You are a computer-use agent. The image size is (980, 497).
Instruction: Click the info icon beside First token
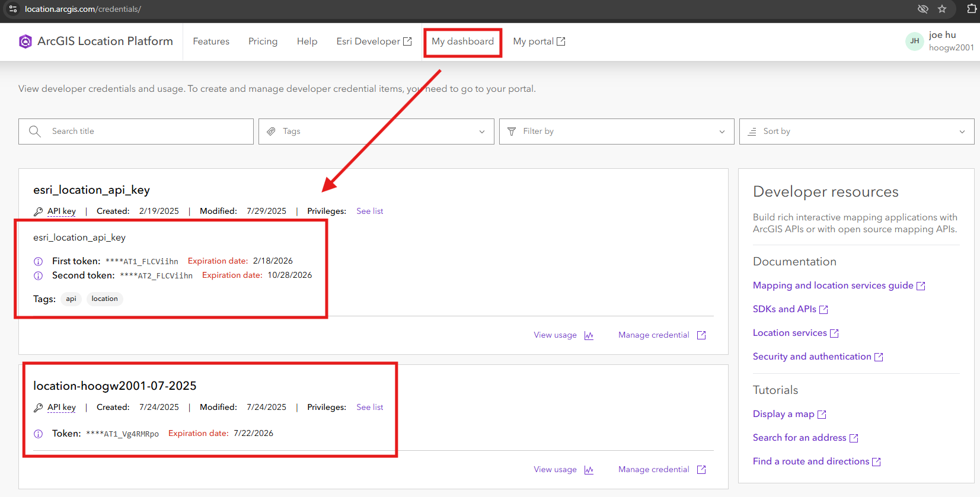point(38,261)
